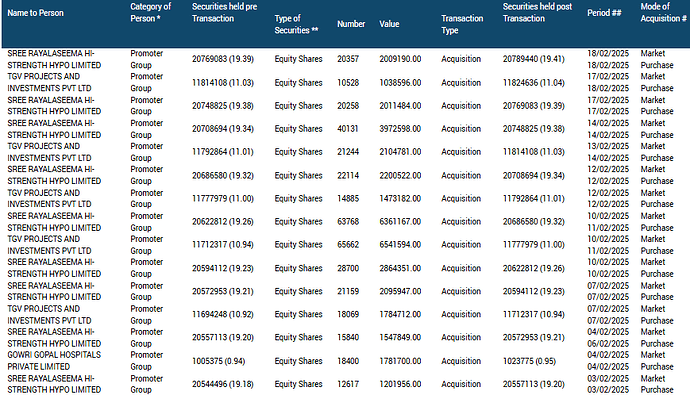Select number cell 65662
Viewport: 690px width, 395px height.
point(348,245)
